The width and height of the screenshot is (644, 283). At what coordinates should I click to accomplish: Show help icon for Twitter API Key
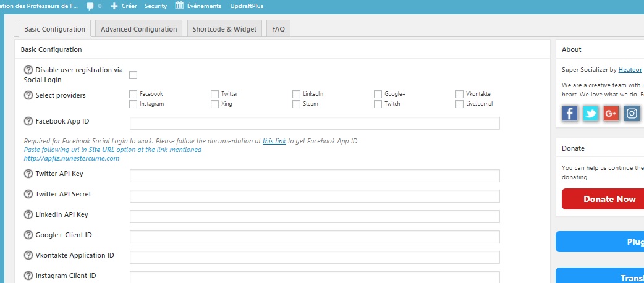[28, 174]
